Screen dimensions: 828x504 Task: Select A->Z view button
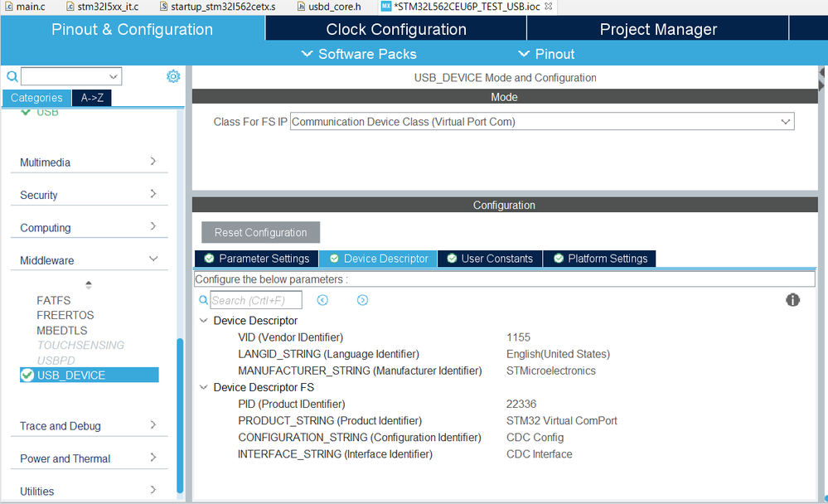coord(92,98)
